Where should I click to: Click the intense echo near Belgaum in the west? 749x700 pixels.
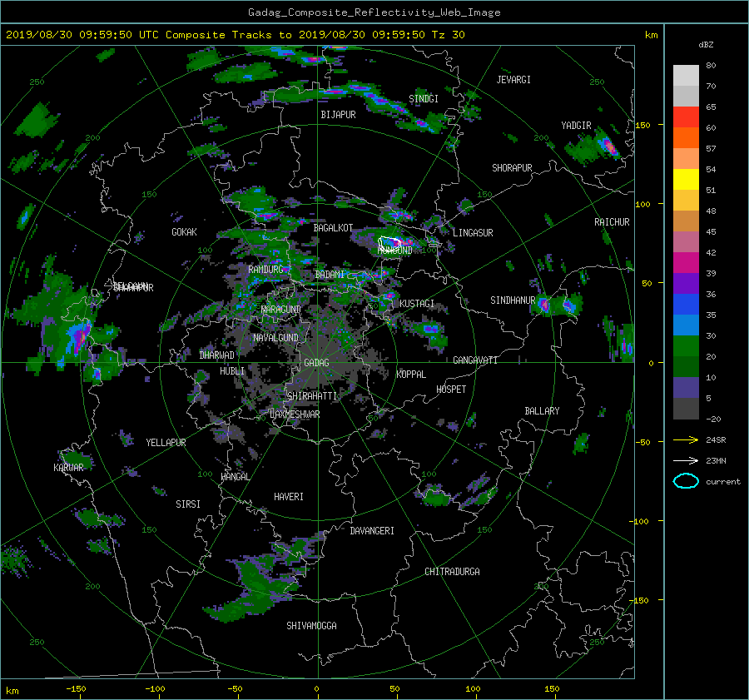tap(78, 336)
